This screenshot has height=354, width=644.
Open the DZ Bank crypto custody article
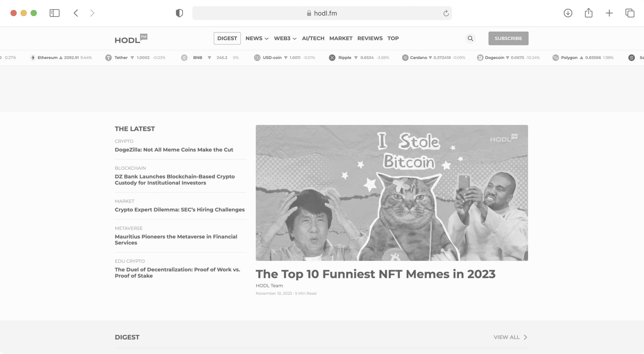[175, 180]
